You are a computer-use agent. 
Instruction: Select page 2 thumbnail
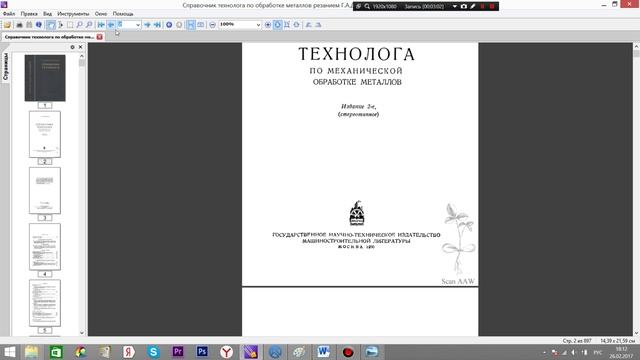click(45, 134)
